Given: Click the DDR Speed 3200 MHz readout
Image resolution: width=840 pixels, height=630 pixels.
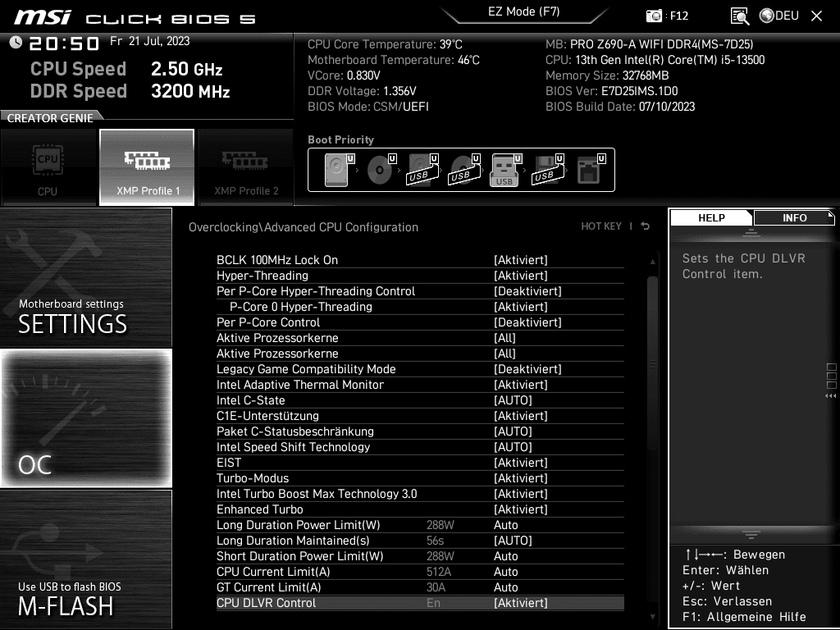Looking at the screenshot, I should pos(130,91).
